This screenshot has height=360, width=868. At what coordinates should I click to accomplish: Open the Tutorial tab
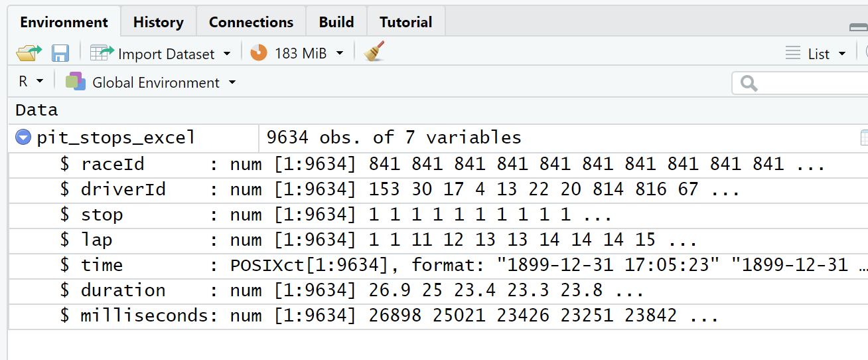coord(405,22)
